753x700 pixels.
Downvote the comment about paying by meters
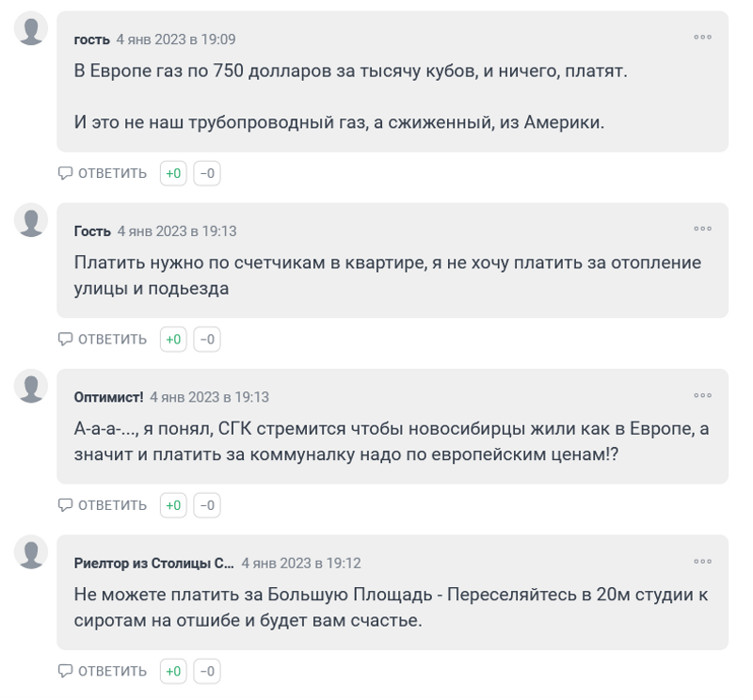pos(207,340)
